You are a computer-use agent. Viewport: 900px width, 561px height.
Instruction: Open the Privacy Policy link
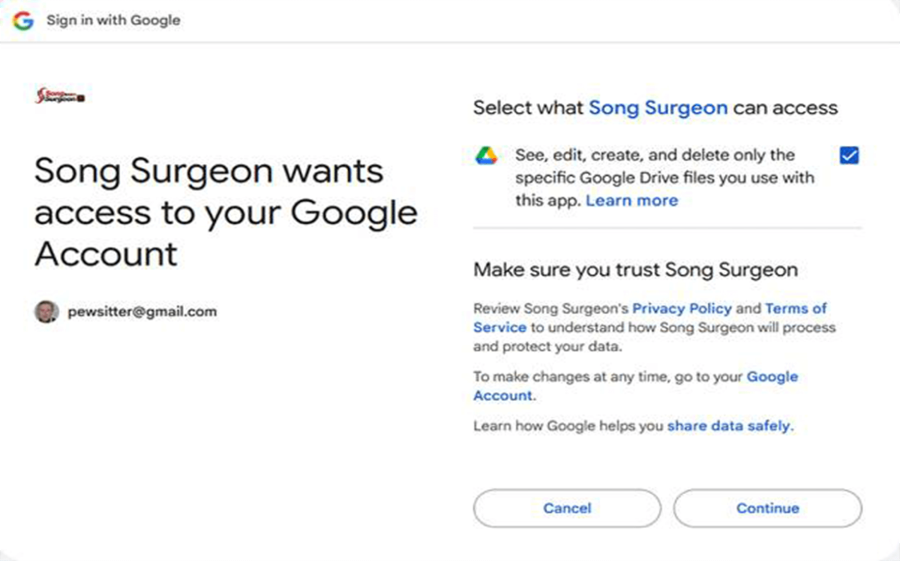[682, 309]
